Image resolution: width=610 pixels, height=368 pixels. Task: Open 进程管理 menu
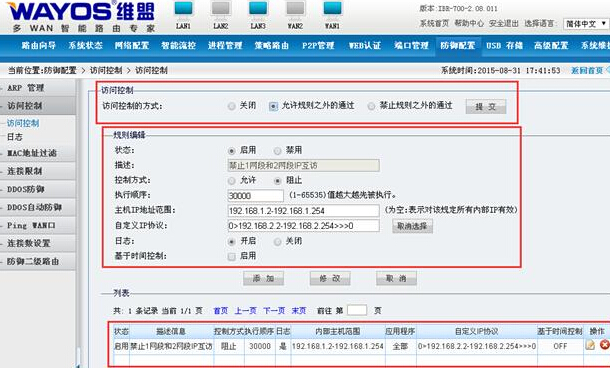point(225,46)
